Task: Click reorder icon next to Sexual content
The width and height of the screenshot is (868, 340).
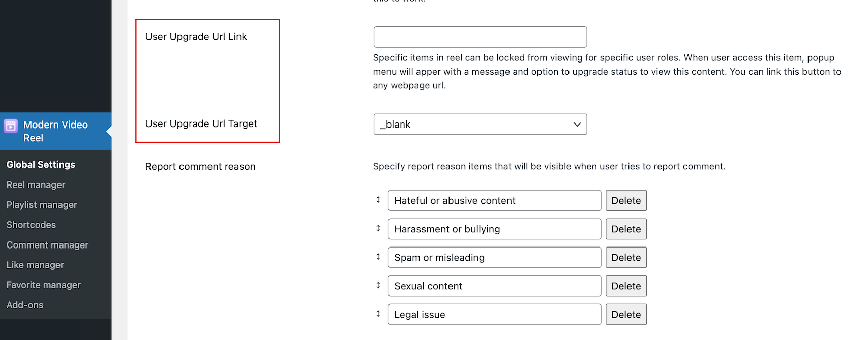Action: (378, 285)
